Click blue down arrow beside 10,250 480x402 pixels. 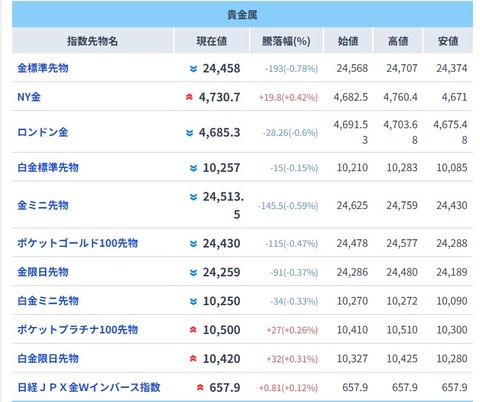[193, 301]
